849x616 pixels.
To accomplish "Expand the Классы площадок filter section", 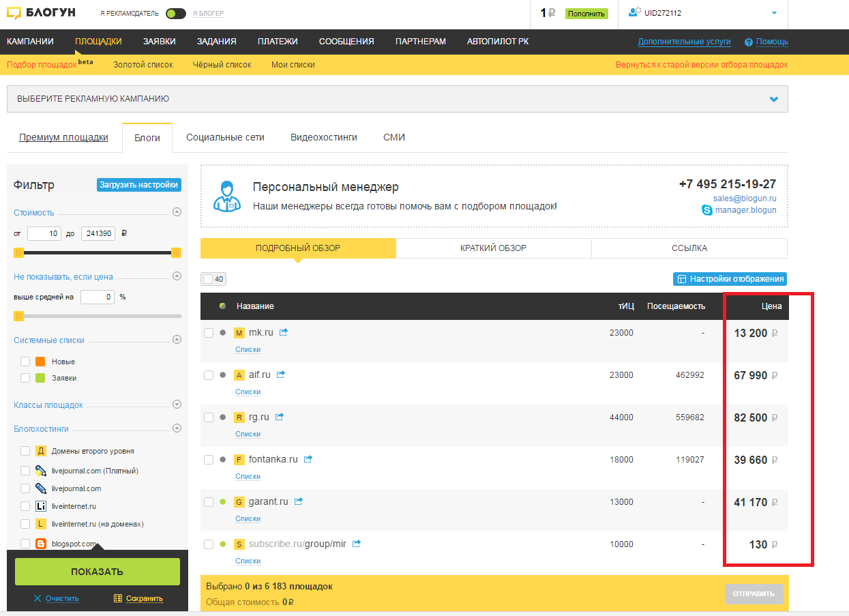I will [x=177, y=405].
